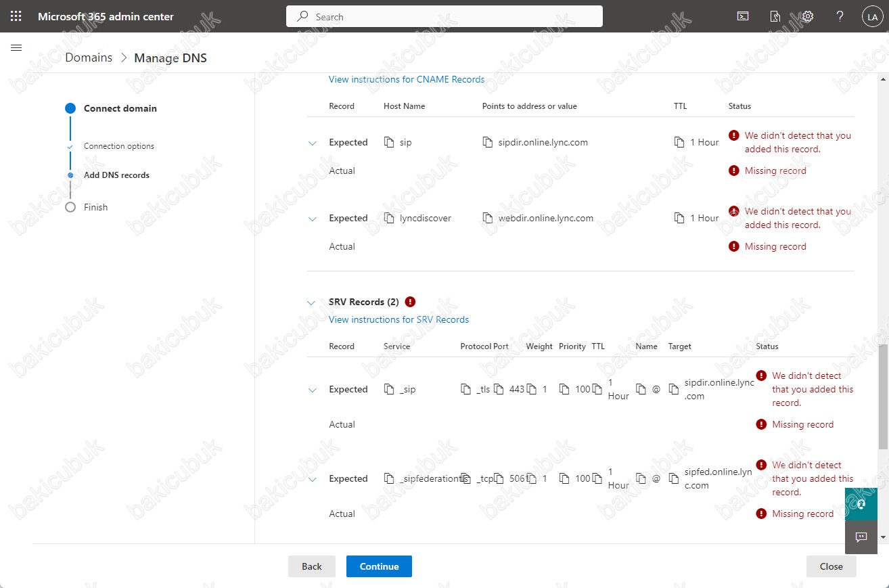Click scrollbar down arrow

click(x=882, y=537)
